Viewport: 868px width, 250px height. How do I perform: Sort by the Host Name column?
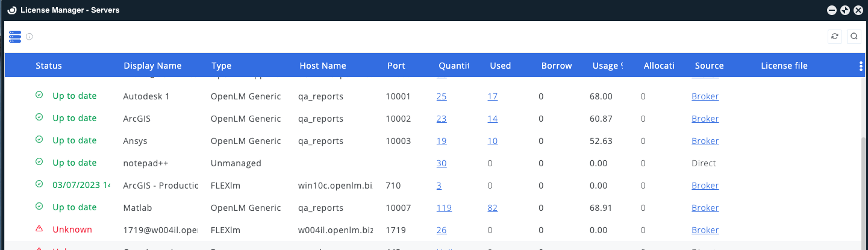pyautogui.click(x=322, y=66)
